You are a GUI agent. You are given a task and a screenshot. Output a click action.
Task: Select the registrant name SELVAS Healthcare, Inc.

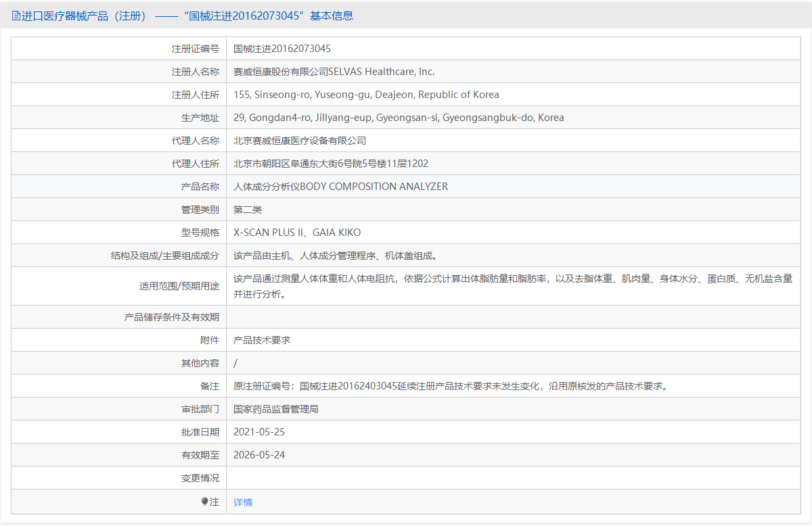pyautogui.click(x=334, y=72)
